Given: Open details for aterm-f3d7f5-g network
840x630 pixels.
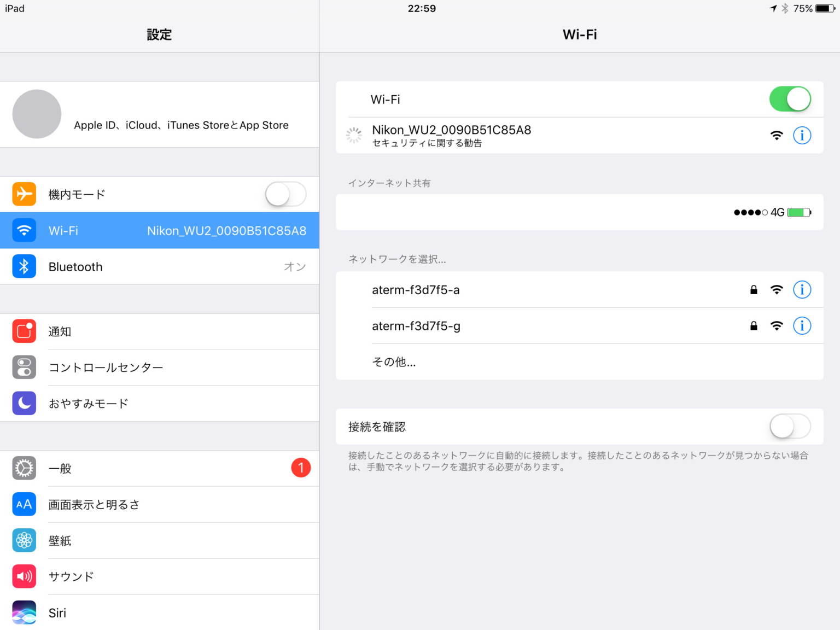Looking at the screenshot, I should (x=802, y=325).
